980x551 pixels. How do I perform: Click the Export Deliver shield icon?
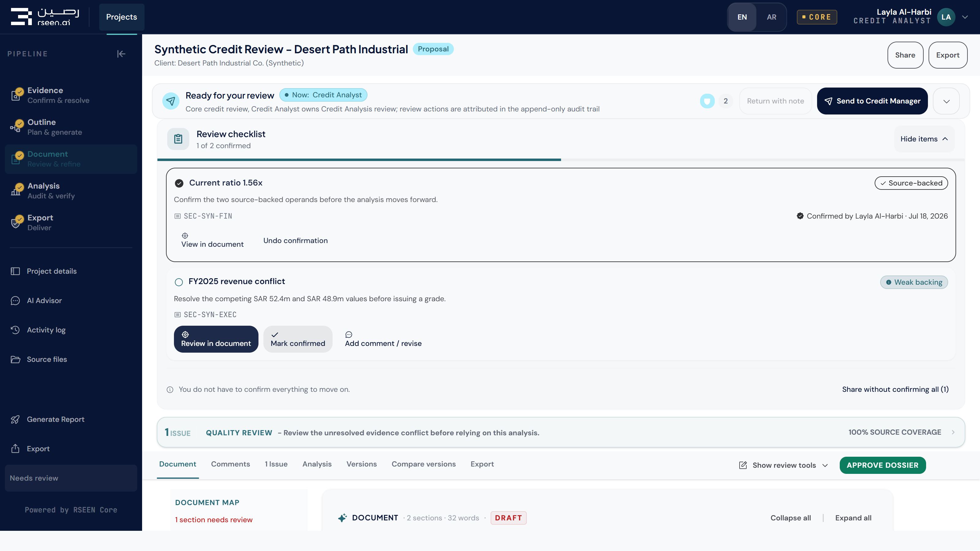(16, 223)
